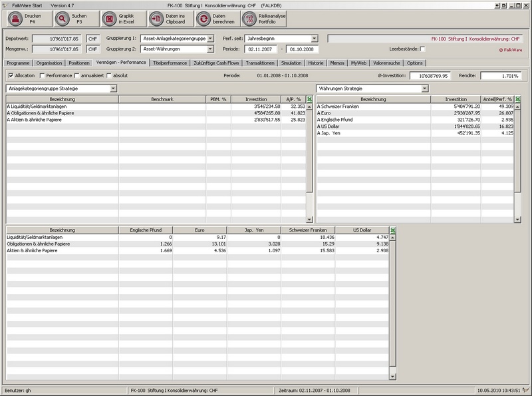Switch to Positionen tab
Screen dimensions: 532x396
click(x=79, y=63)
